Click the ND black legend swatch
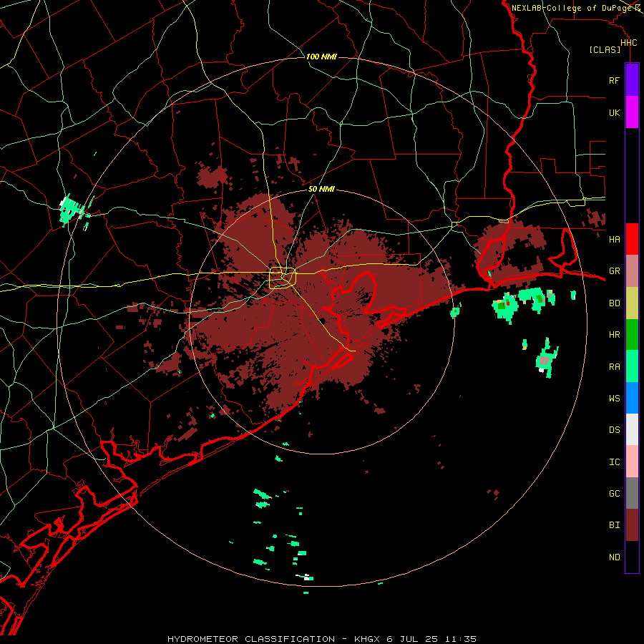Image resolution: width=644 pixels, height=644 pixels. [x=632, y=557]
